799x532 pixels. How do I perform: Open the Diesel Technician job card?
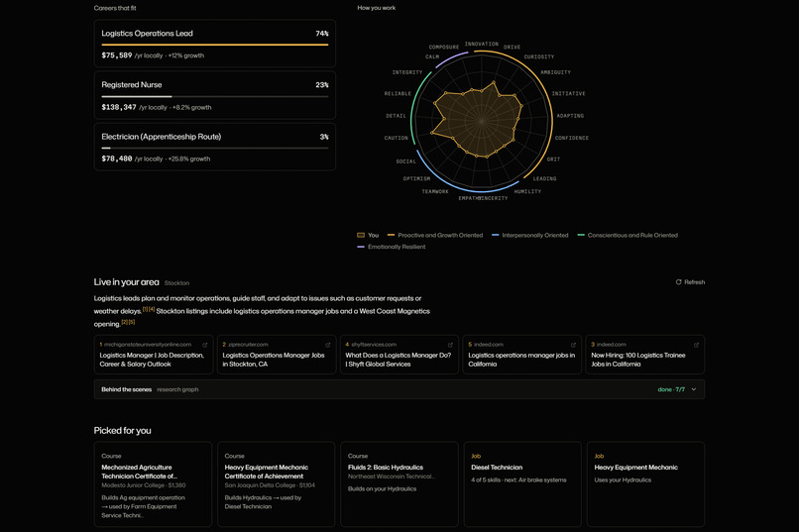pyautogui.click(x=522, y=484)
